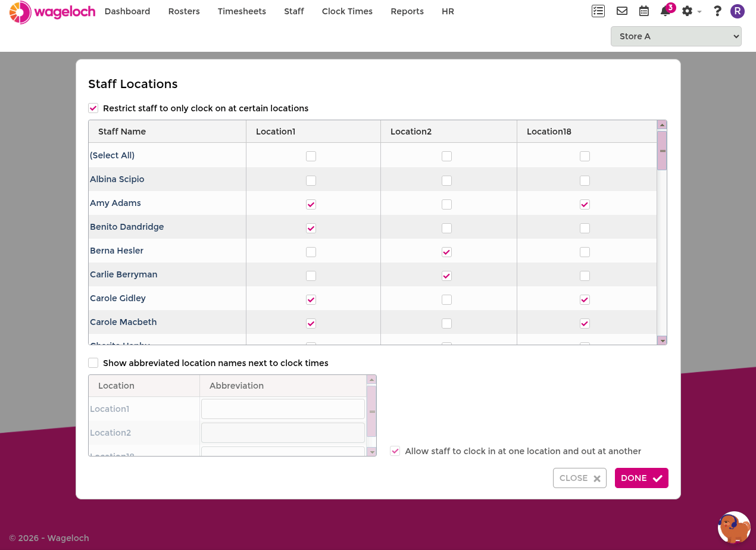Click the CLOSE button
Viewport: 756px width, 550px height.
tap(579, 478)
